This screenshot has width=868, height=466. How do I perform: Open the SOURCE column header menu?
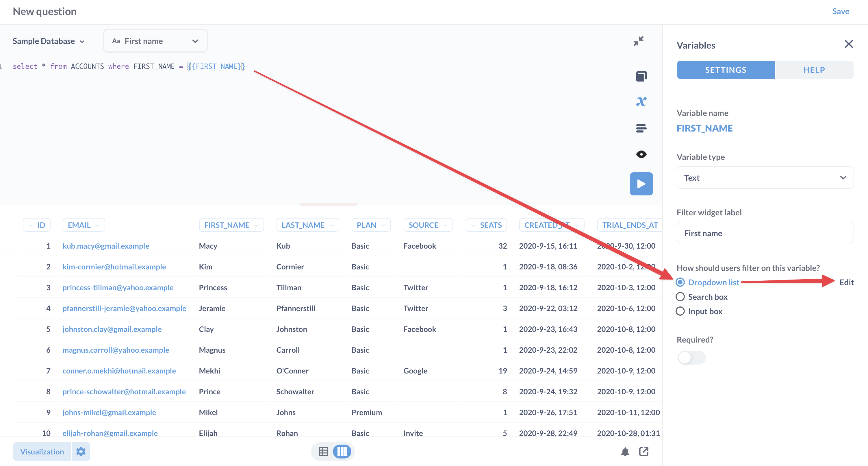coord(428,225)
